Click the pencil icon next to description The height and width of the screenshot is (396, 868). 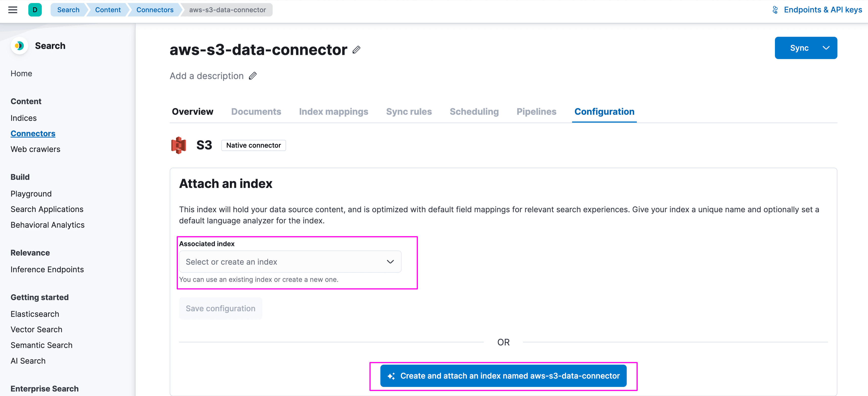click(253, 76)
